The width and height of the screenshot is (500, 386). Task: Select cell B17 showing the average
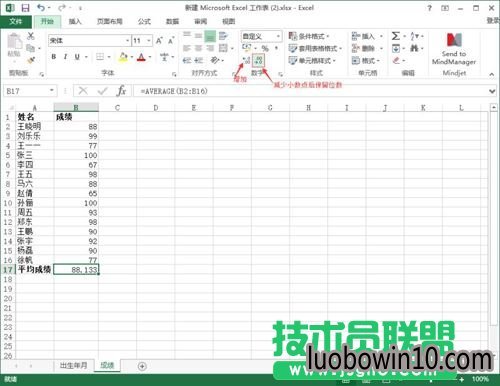76,269
